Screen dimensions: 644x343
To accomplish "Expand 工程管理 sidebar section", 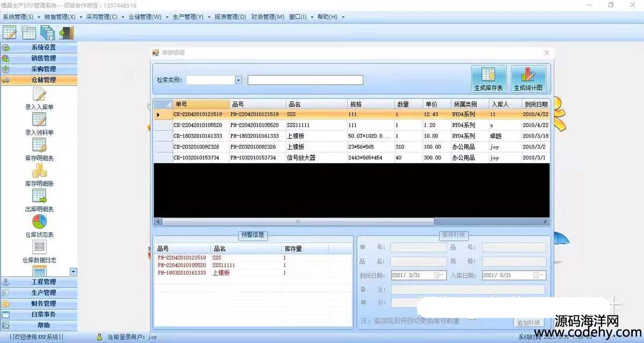I will 39,282.
